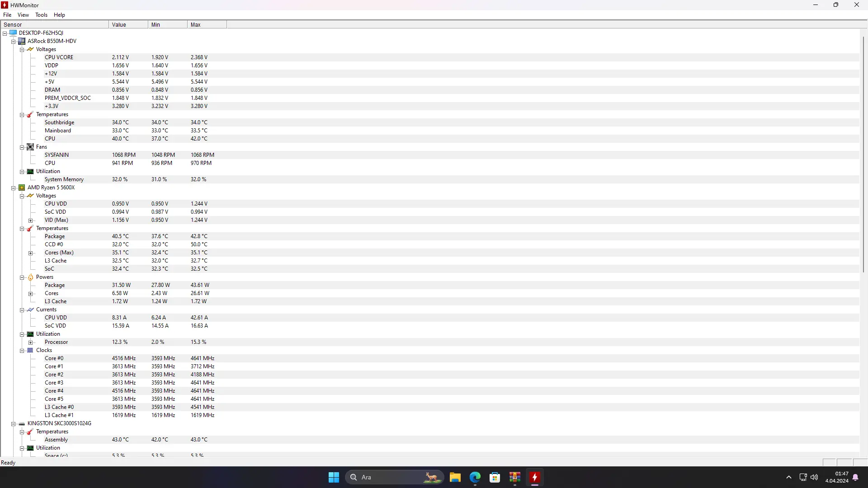Launch Microsoft Edge from the taskbar

coord(475,477)
